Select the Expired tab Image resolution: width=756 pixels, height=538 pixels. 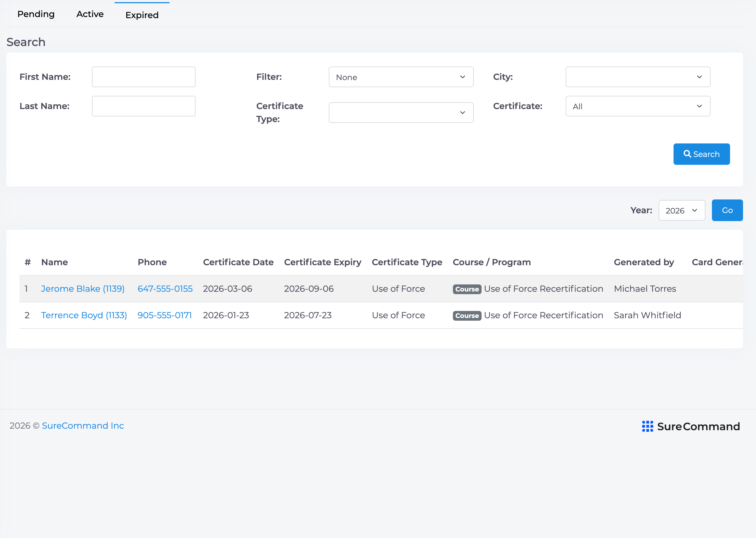click(x=142, y=15)
